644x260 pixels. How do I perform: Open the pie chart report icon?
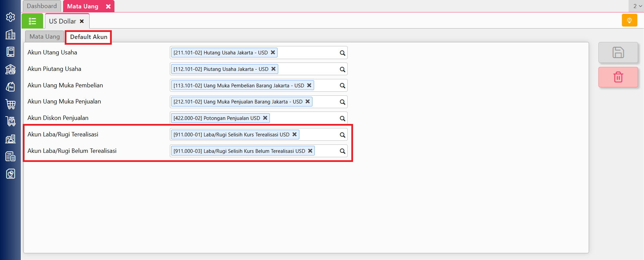pos(10,174)
